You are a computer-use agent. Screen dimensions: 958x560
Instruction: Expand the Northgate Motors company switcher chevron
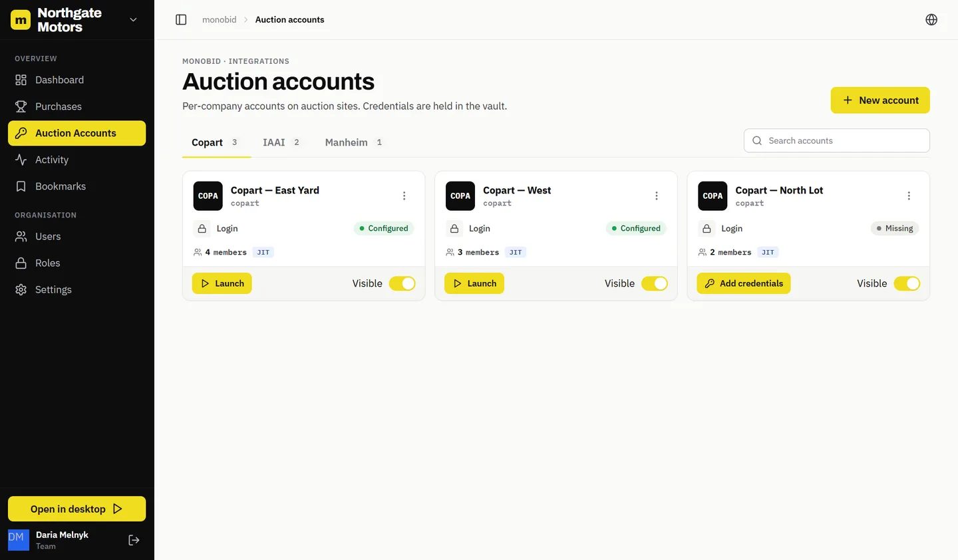133,20
